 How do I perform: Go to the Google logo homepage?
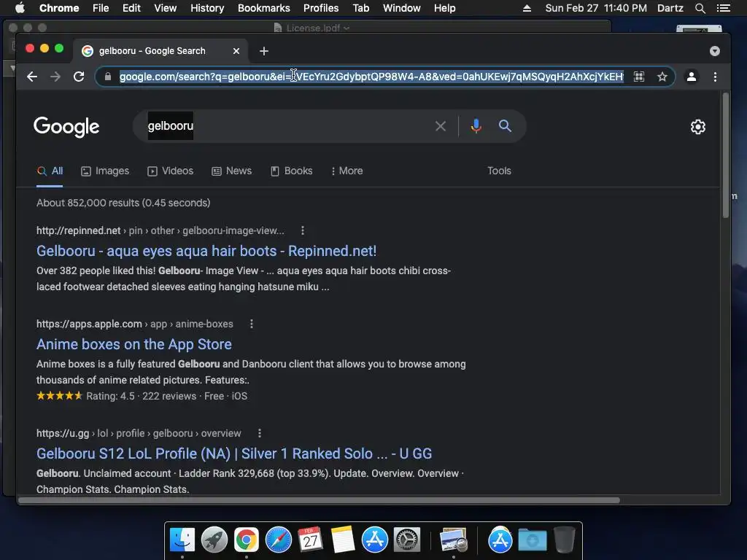coord(66,127)
